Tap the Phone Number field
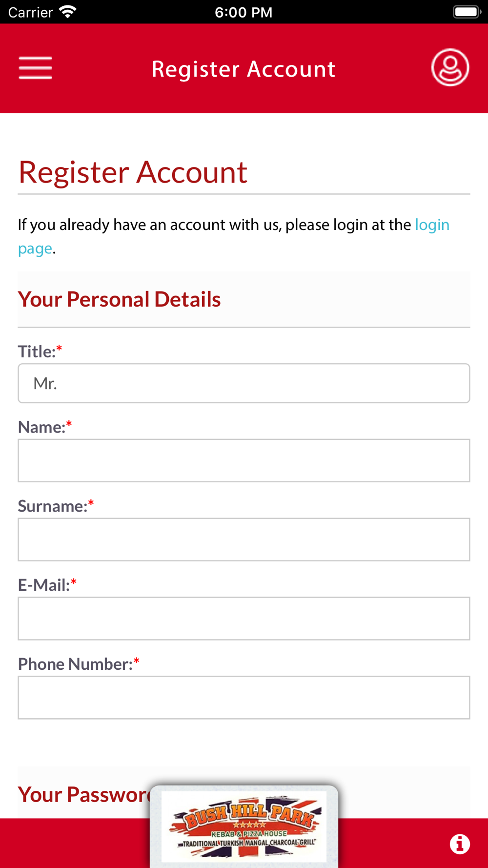The image size is (488, 868). [x=244, y=698]
